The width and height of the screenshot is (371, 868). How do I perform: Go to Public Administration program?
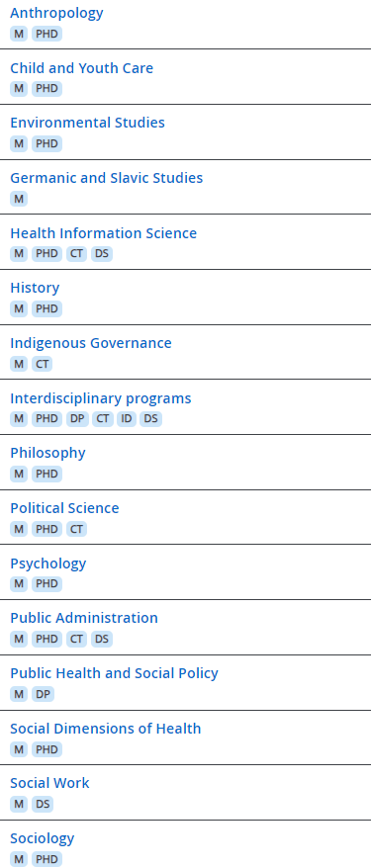84,618
